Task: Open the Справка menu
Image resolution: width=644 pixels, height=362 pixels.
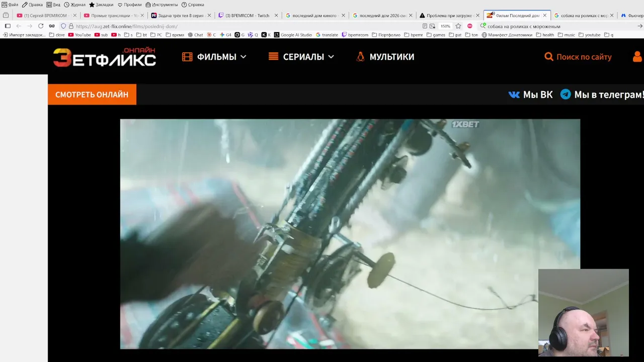Action: tap(193, 5)
